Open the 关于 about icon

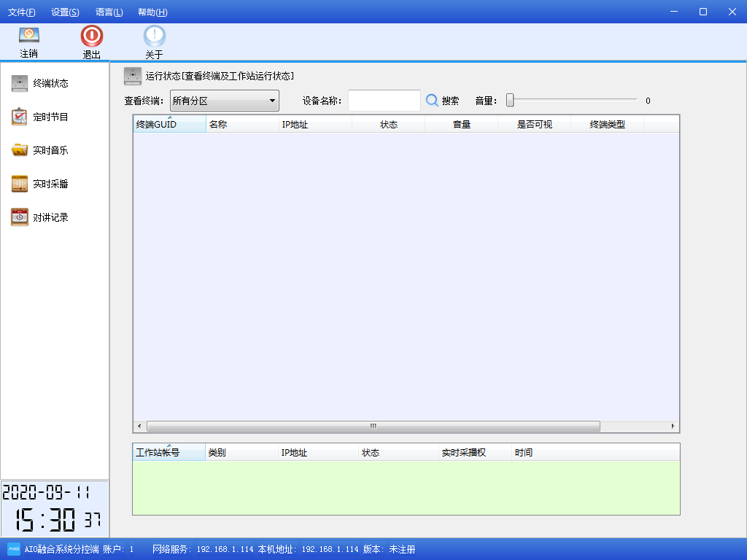(x=155, y=36)
